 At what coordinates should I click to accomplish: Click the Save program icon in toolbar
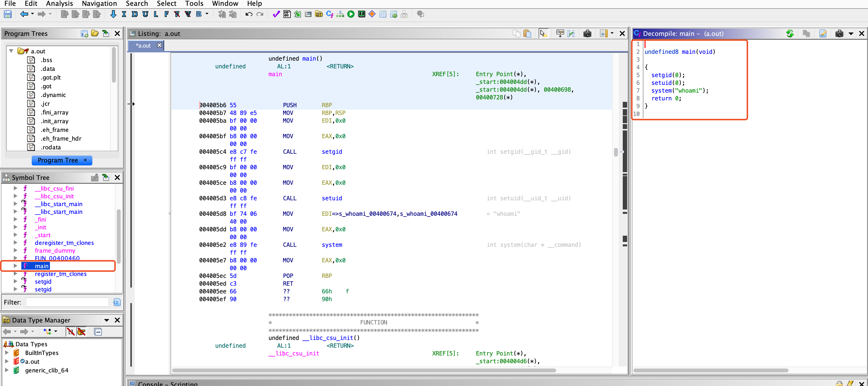tap(8, 14)
